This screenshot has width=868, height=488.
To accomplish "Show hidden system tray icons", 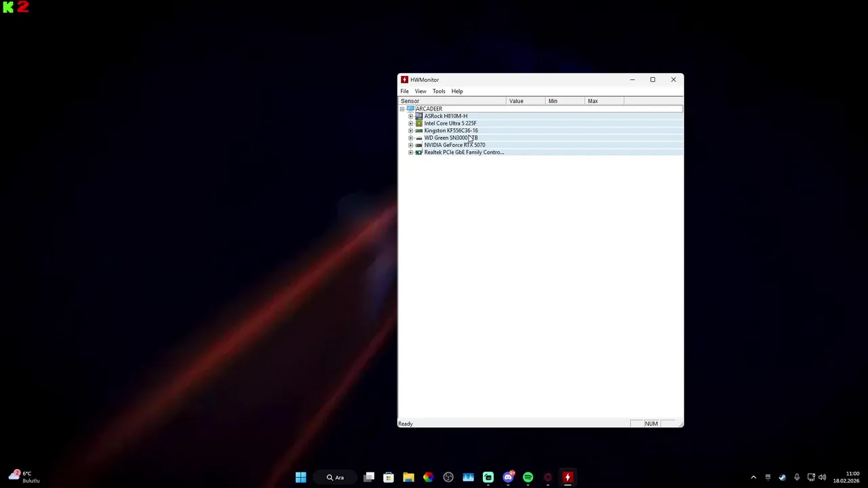I will pos(753,477).
